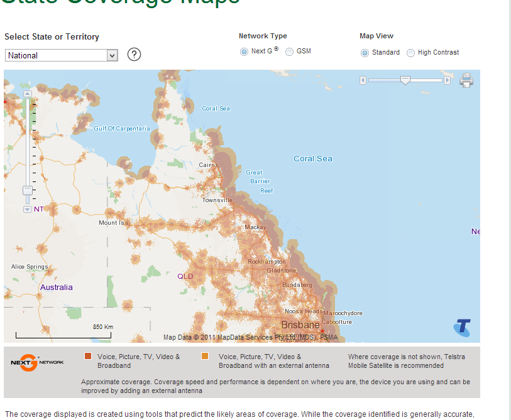Select the Next G network type
511x420 pixels.
(x=244, y=51)
